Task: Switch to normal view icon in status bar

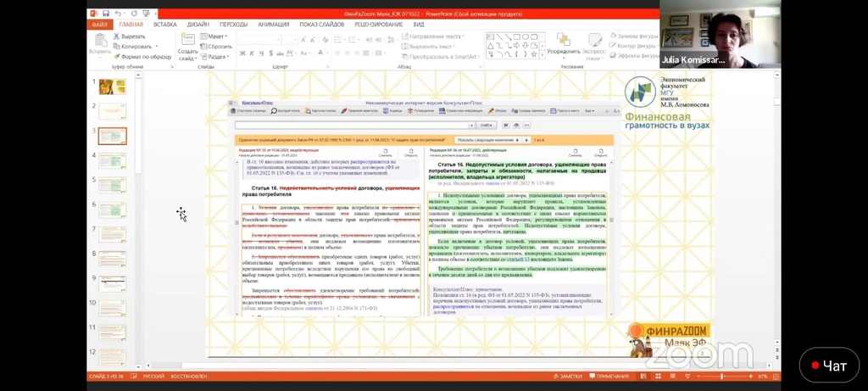Action: (644, 377)
